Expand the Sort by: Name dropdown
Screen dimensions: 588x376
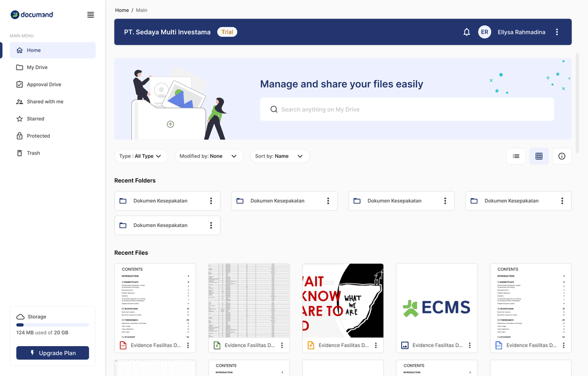click(x=279, y=156)
